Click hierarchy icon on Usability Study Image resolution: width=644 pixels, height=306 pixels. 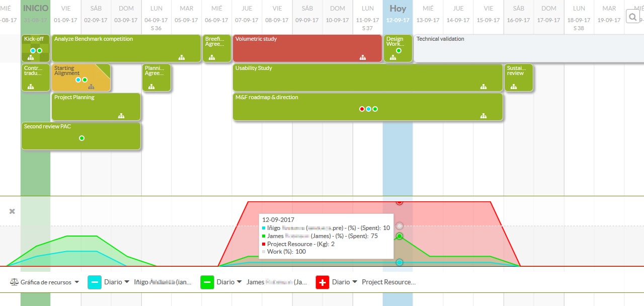point(484,87)
